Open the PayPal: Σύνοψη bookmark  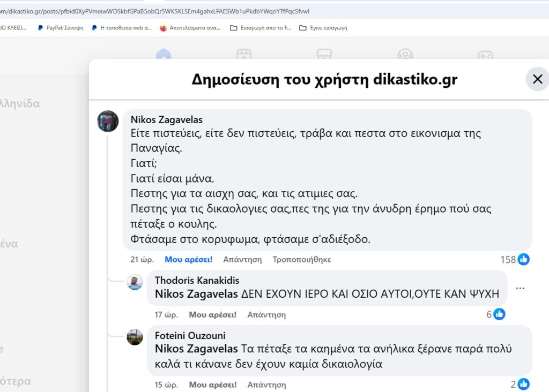[61, 28]
